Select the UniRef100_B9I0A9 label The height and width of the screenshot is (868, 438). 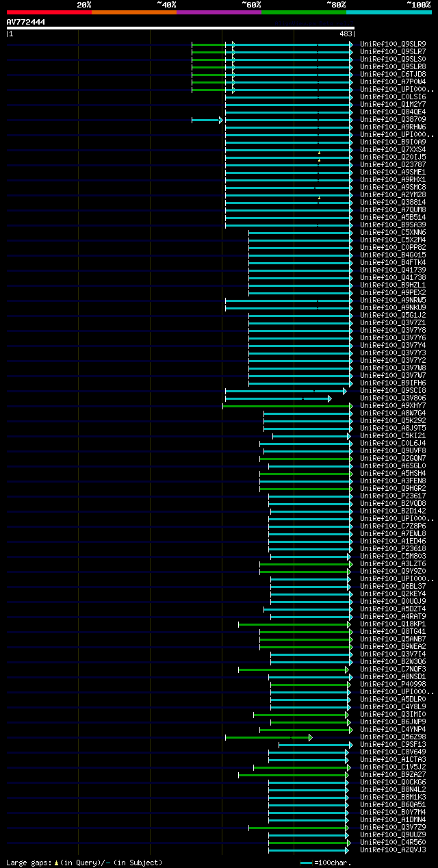tap(393, 142)
